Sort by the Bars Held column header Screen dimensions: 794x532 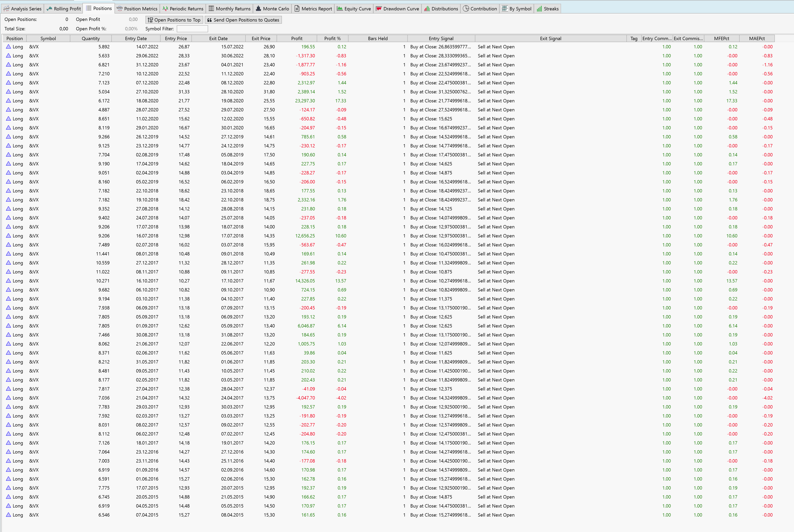378,38
